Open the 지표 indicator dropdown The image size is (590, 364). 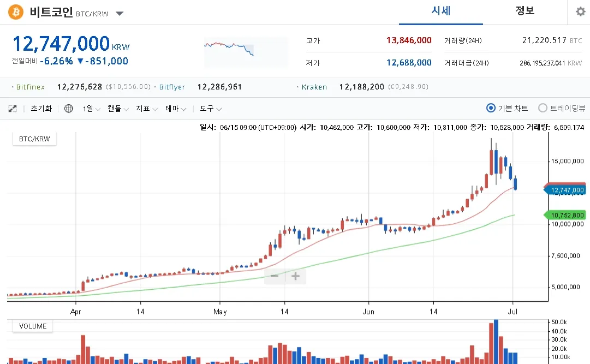tap(146, 108)
